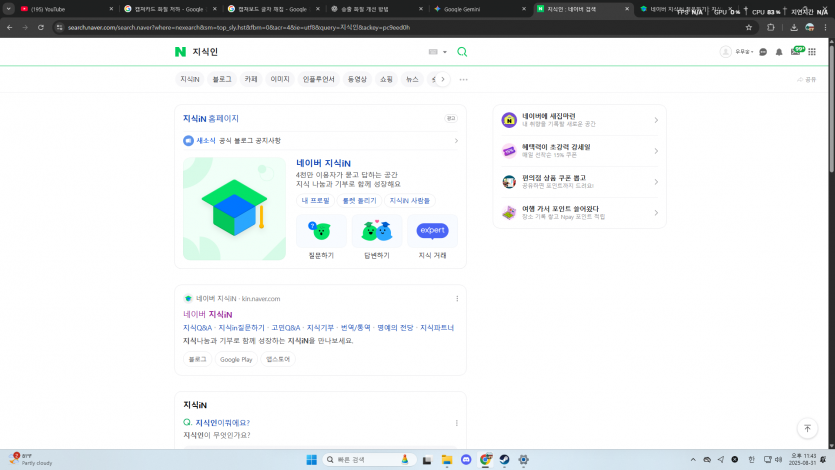Select the 이미지 search tab
The height and width of the screenshot is (470, 835).
[x=280, y=79]
